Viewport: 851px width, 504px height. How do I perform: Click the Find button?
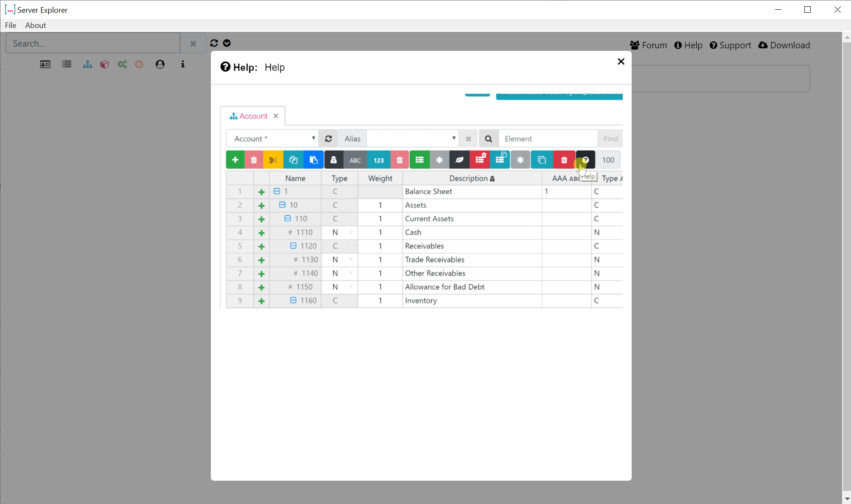pyautogui.click(x=610, y=139)
